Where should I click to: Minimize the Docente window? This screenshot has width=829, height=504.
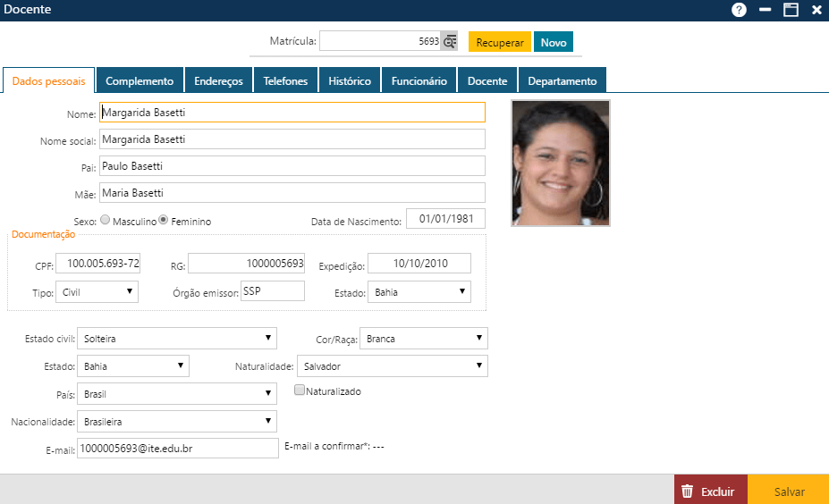765,10
